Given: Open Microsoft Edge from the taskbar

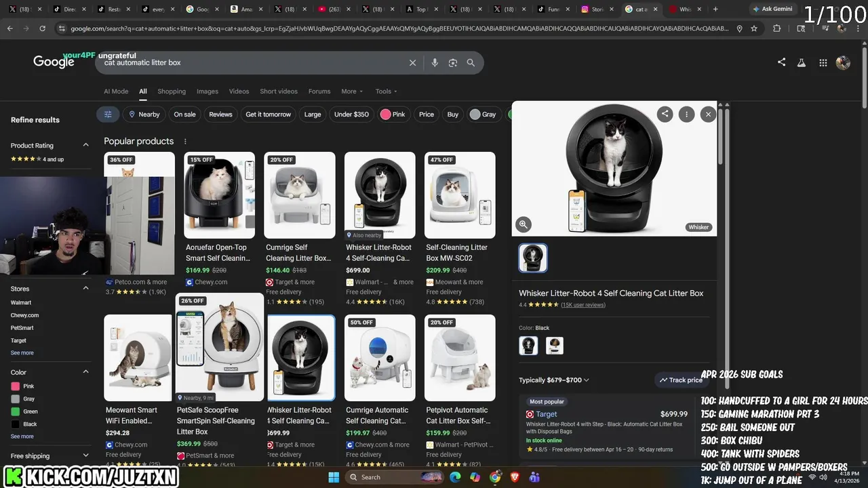Looking at the screenshot, I should (455, 477).
